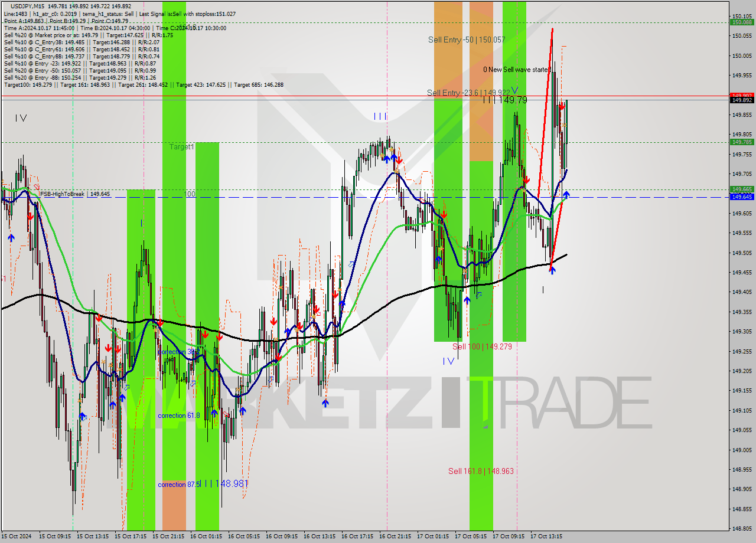Click the '16 Oct 01:15' time axis label
Screen dimensions: 756x543
(x=206, y=537)
